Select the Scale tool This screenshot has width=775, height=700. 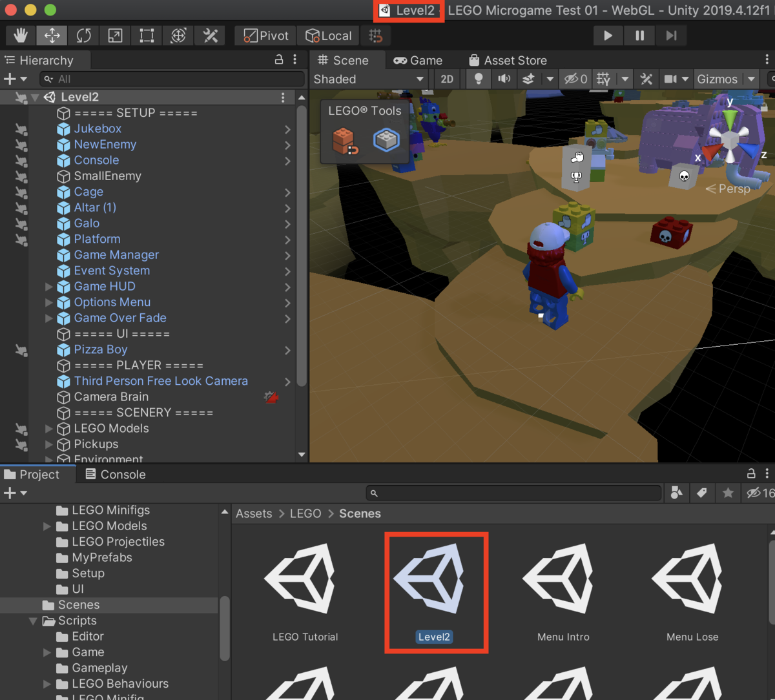[116, 36]
